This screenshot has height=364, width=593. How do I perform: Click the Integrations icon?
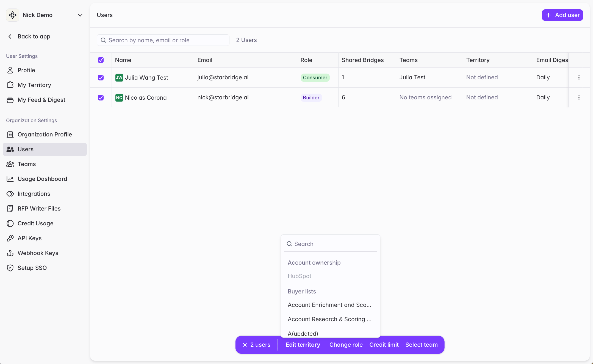[x=10, y=194]
